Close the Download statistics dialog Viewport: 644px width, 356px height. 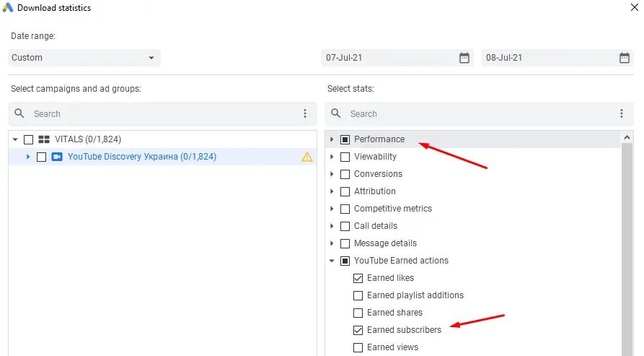[634, 7]
